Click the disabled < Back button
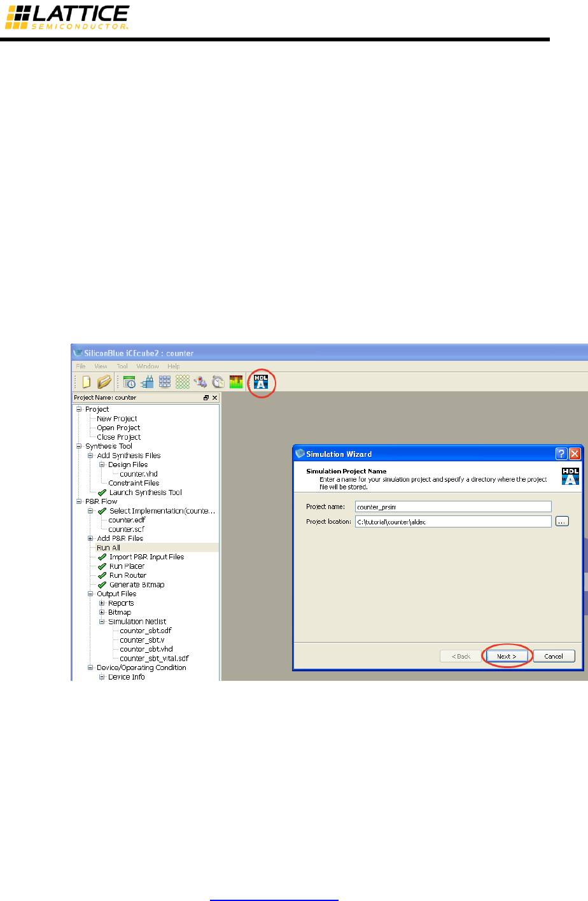The height and width of the screenshot is (901, 588). pyautogui.click(x=461, y=656)
